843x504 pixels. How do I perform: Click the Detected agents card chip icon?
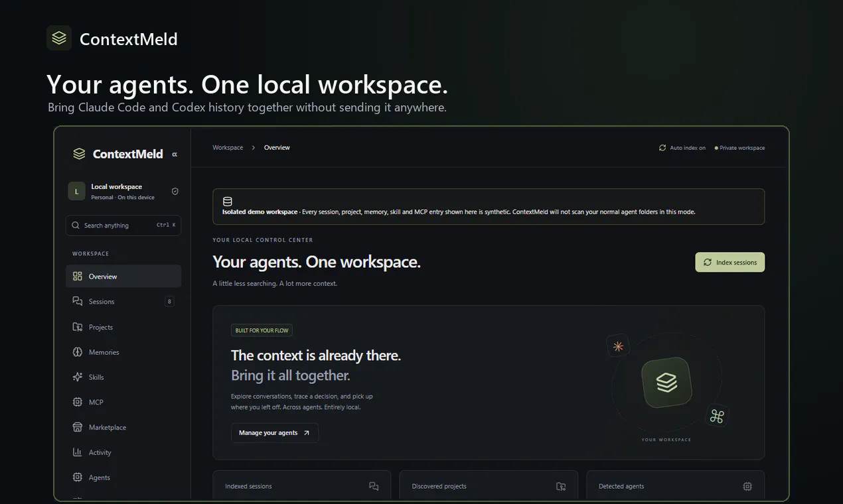click(x=747, y=486)
